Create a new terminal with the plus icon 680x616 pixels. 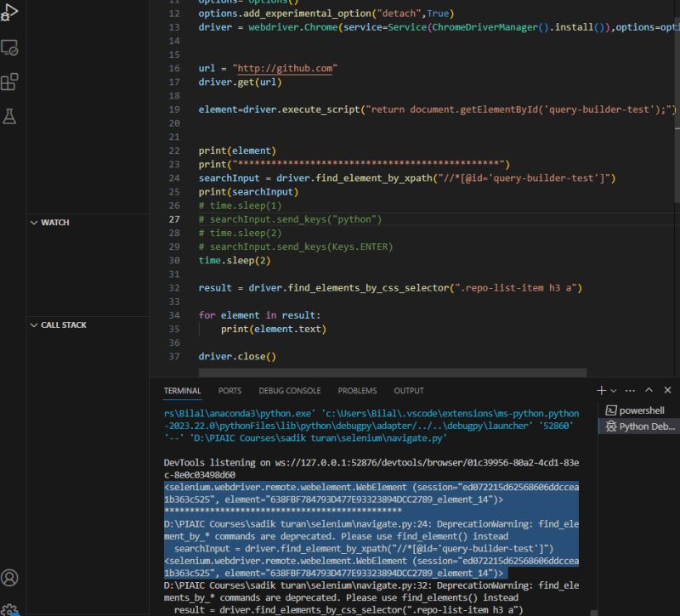click(x=603, y=390)
